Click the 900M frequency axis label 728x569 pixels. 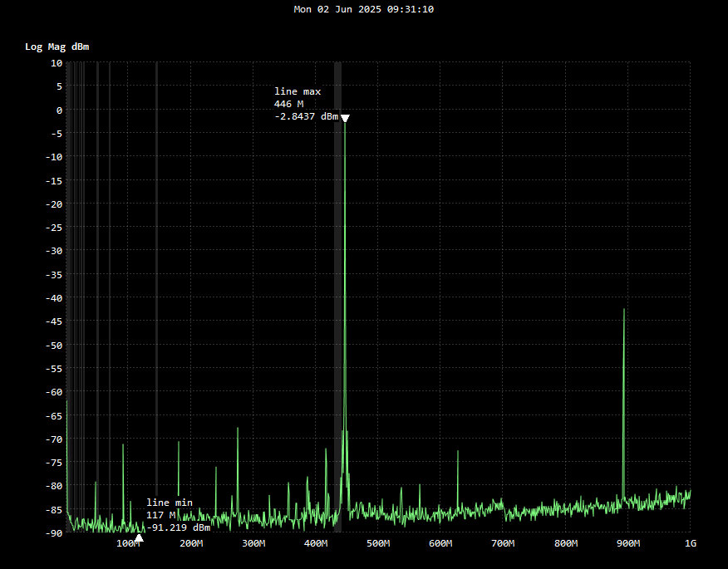[628, 543]
